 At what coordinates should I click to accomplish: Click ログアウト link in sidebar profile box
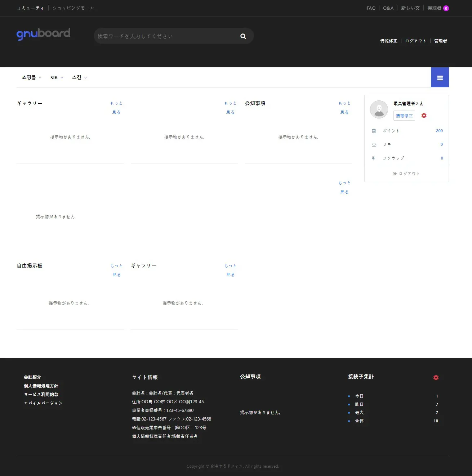pos(406,174)
